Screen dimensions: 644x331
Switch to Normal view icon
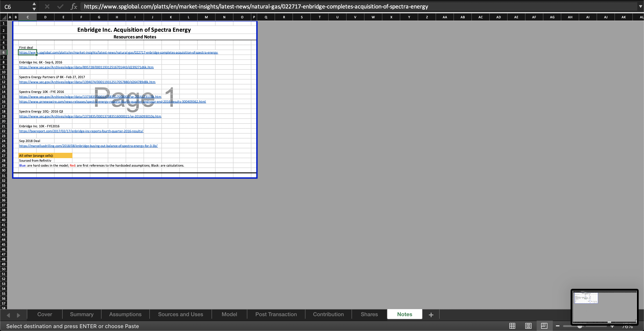512,326
